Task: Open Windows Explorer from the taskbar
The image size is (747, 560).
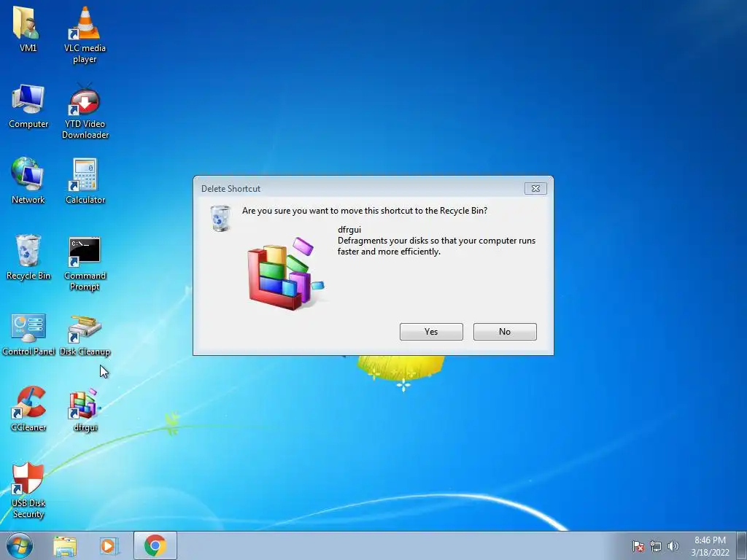Action: (x=65, y=546)
